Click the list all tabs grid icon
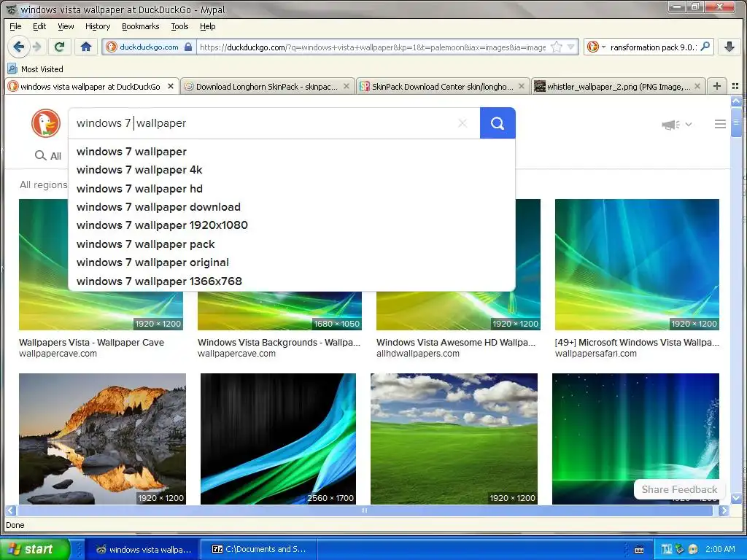This screenshot has width=747, height=560. 735,86
